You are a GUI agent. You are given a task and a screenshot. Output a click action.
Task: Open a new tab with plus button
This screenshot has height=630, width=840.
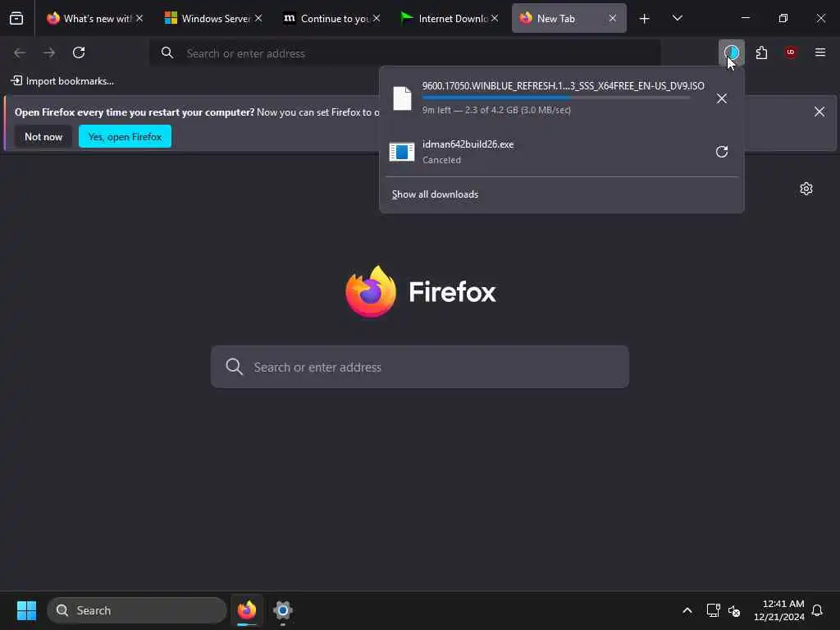pos(645,19)
